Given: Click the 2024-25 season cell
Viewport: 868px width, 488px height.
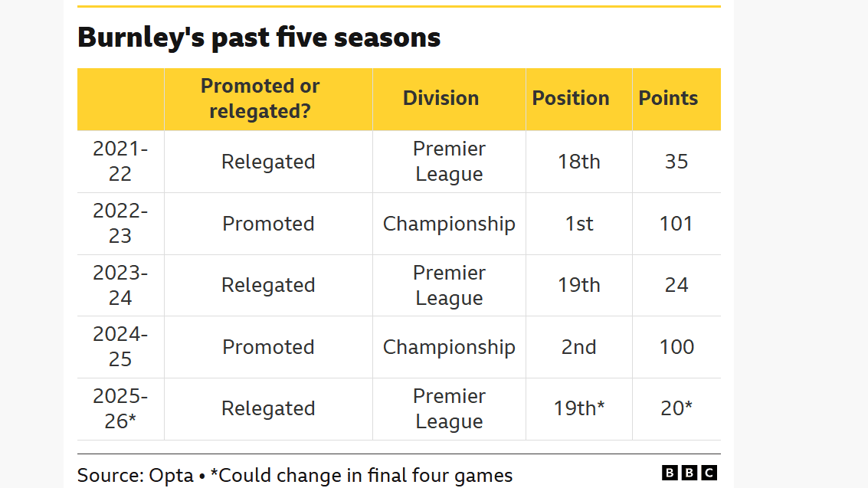Looking at the screenshot, I should [120, 347].
